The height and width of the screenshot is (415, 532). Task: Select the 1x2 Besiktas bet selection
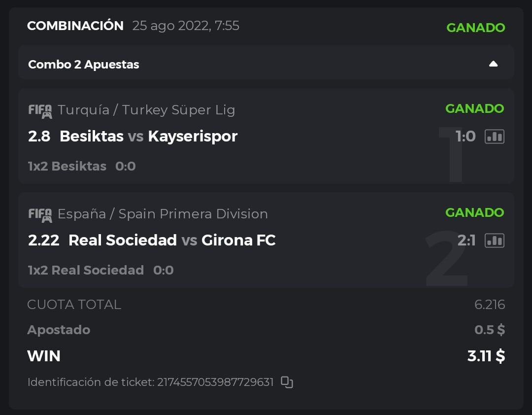click(x=67, y=166)
